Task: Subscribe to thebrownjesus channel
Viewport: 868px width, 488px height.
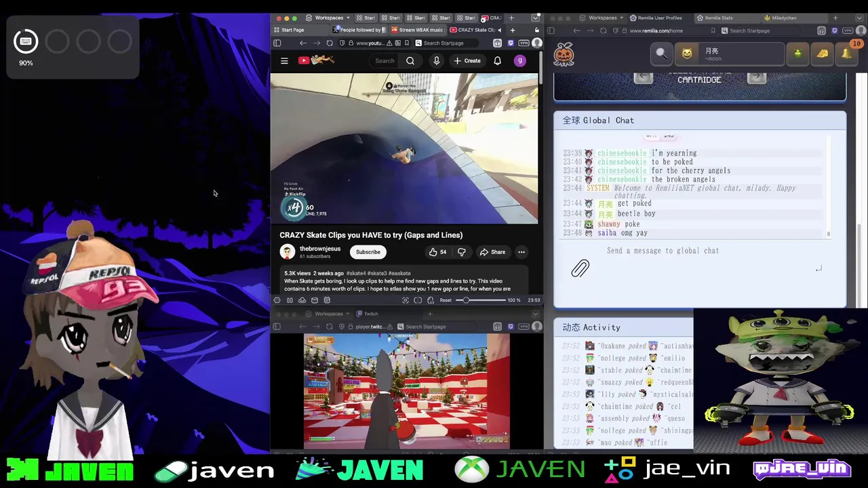Action: point(368,252)
